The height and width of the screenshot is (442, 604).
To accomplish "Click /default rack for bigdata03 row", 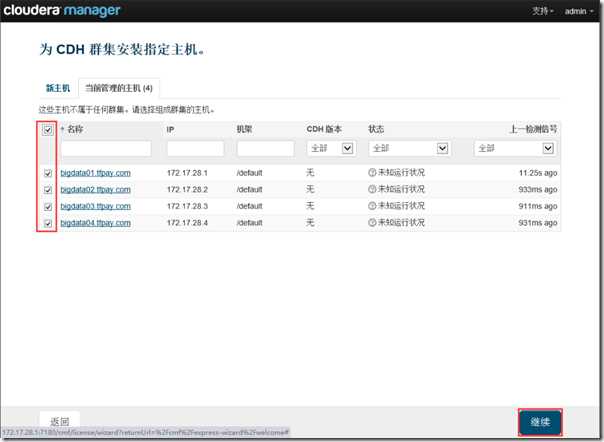I will tap(250, 206).
